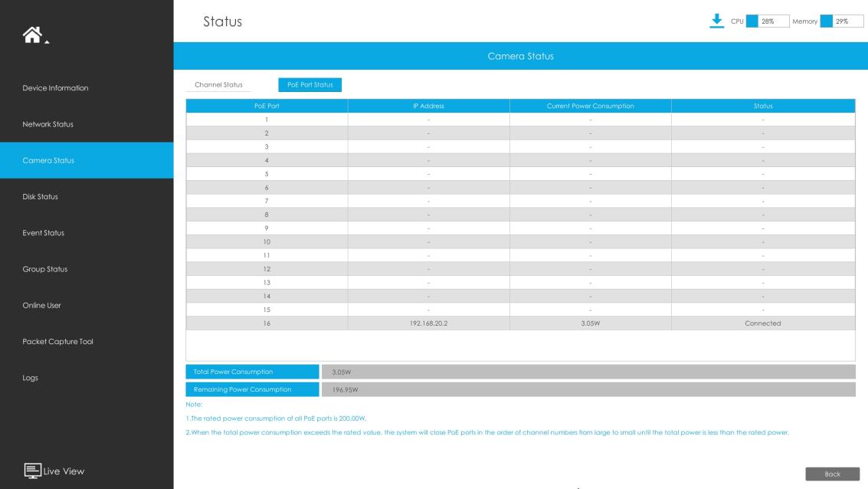Click the CPU usage bar showing 28%
The image size is (868, 489).
coord(767,21)
